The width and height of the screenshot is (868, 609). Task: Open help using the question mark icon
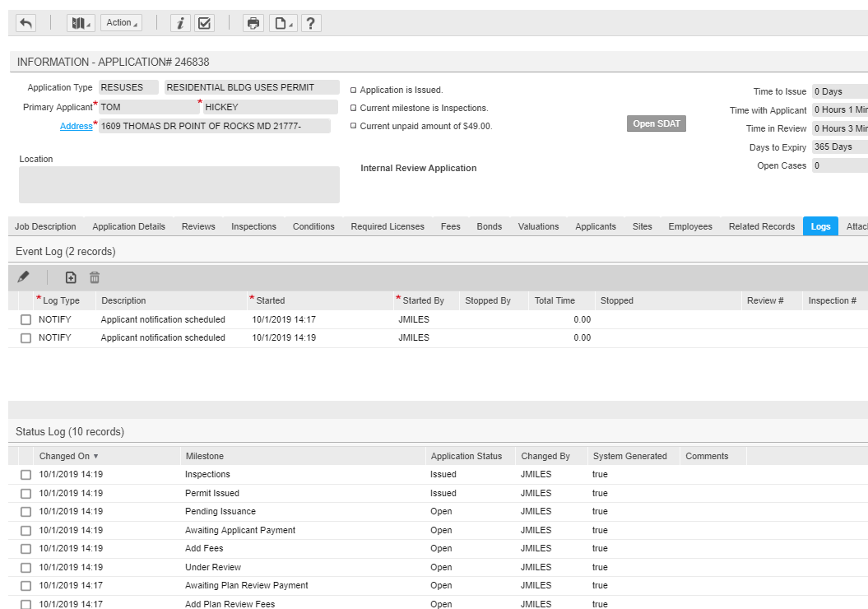tap(311, 23)
